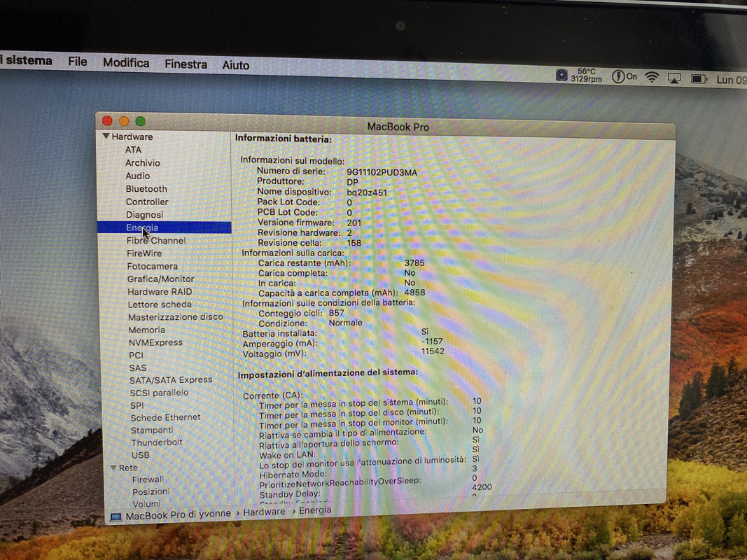Screen dimensions: 747x560
Task: Click the 'Wake on LAN:' label
Action: (x=287, y=455)
